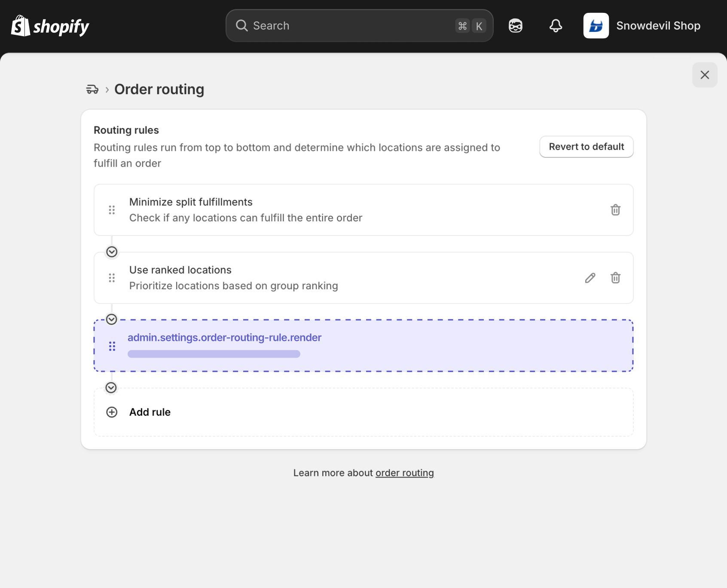Click the plus icon beside Add rule
The image size is (727, 588).
click(112, 412)
